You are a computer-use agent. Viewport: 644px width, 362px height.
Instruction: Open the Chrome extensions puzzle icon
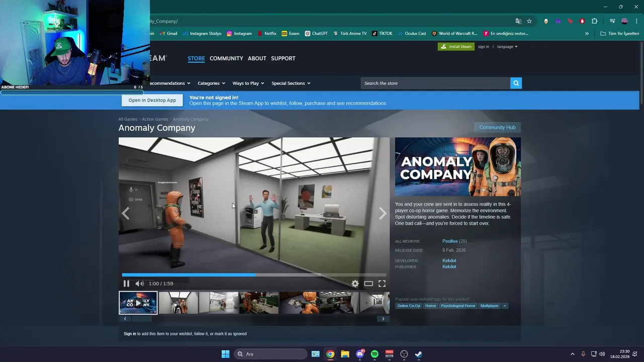pos(595,21)
